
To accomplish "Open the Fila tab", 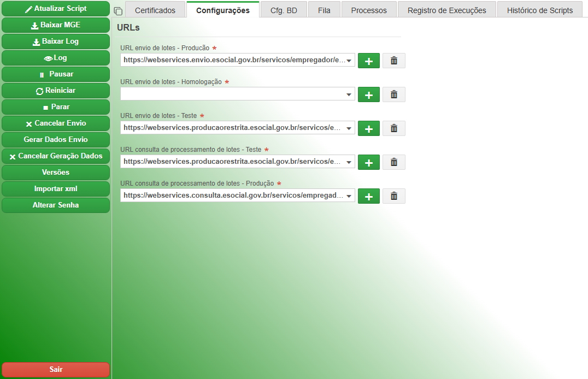I will 324,10.
